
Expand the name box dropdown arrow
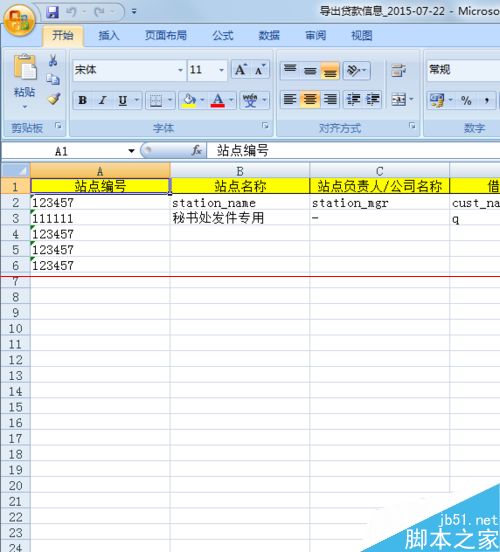pyautogui.click(x=131, y=151)
